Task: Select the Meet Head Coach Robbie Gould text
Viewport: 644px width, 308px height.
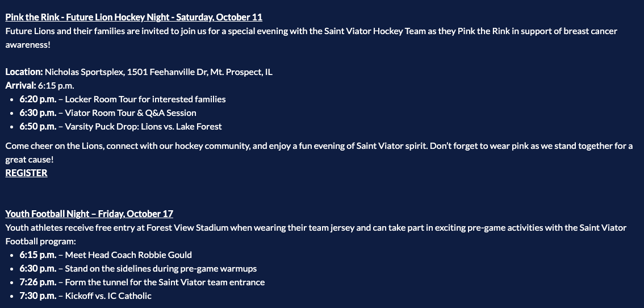Action: pos(128,255)
